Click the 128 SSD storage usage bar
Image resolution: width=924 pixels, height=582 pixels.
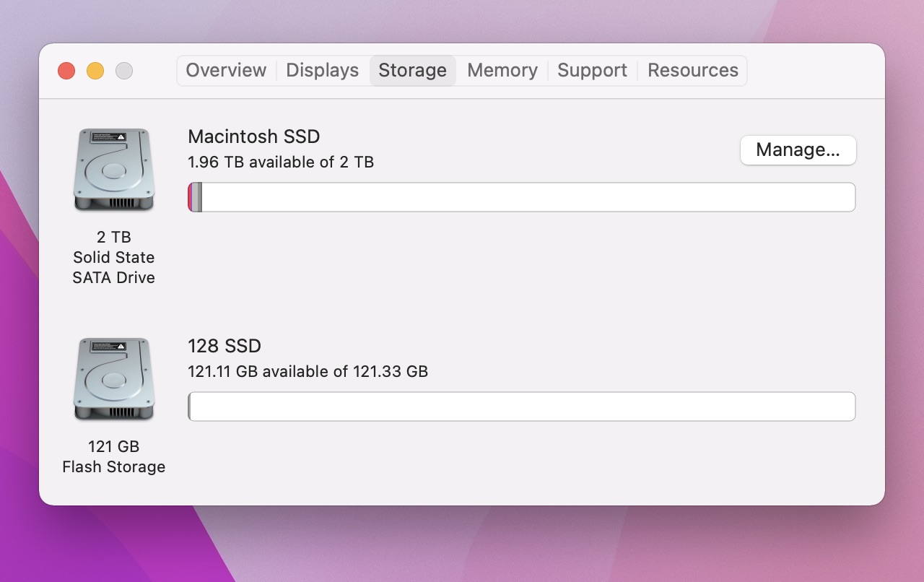tap(521, 407)
